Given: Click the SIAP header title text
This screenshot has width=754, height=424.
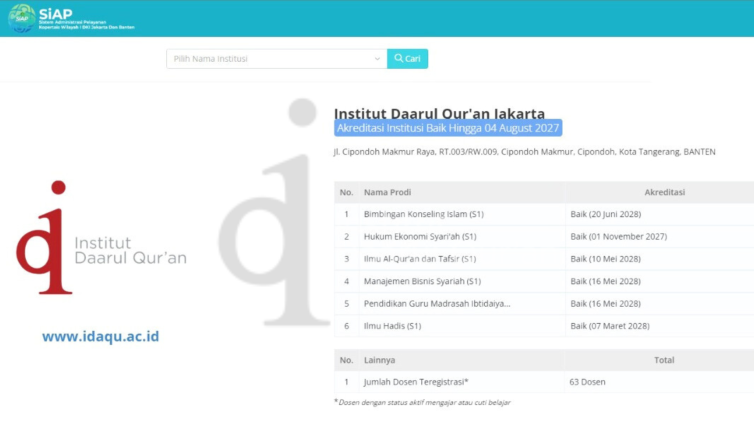Looking at the screenshot, I should [x=55, y=13].
